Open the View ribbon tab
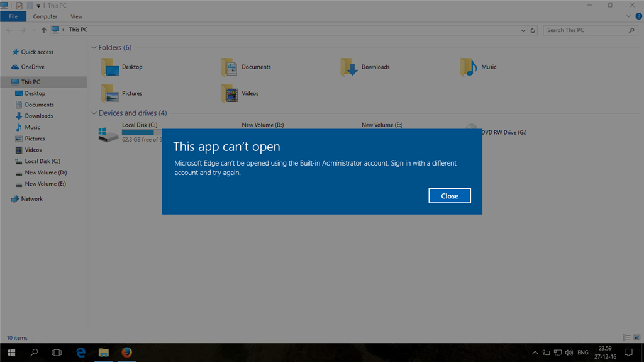Viewport: 644px width, 362px height. coord(76,16)
